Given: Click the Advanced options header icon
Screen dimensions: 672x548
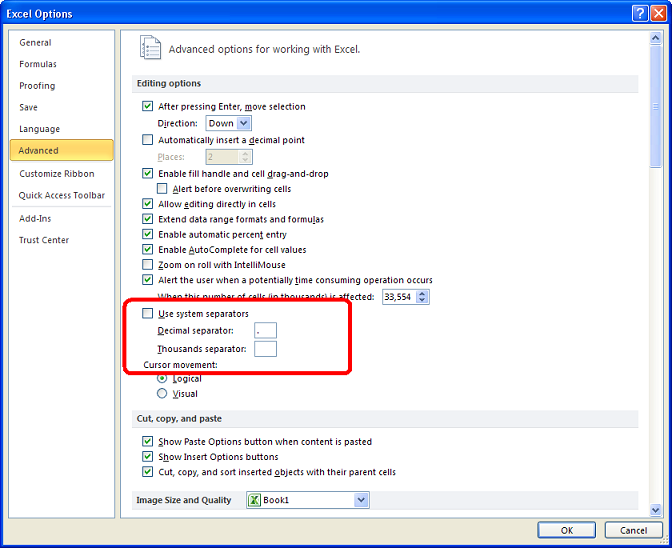Looking at the screenshot, I should pyautogui.click(x=150, y=48).
